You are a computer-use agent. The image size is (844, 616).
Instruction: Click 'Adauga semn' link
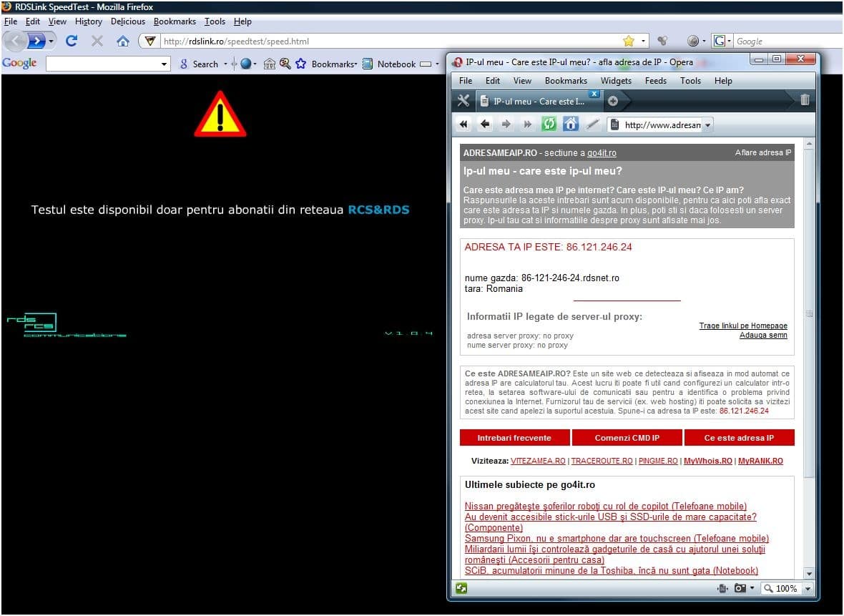tap(763, 335)
